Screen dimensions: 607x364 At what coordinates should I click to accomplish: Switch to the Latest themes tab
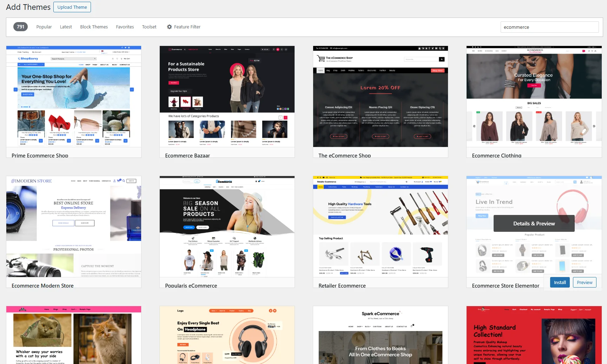tap(66, 27)
